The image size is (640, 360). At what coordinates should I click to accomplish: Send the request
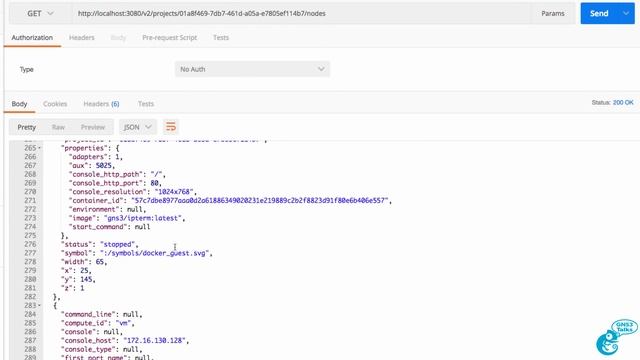599,13
